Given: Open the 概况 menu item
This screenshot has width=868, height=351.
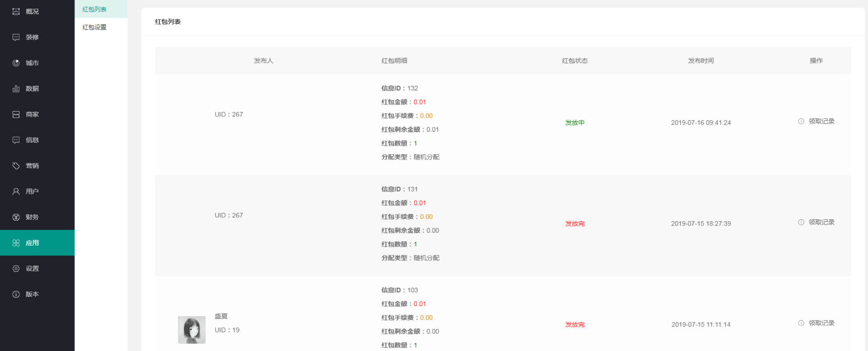Looking at the screenshot, I should [37, 11].
